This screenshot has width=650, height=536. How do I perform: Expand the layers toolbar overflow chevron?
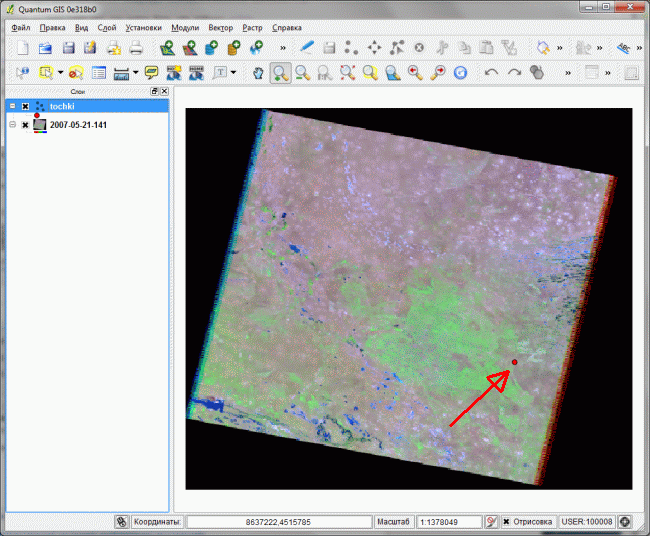coord(283,48)
